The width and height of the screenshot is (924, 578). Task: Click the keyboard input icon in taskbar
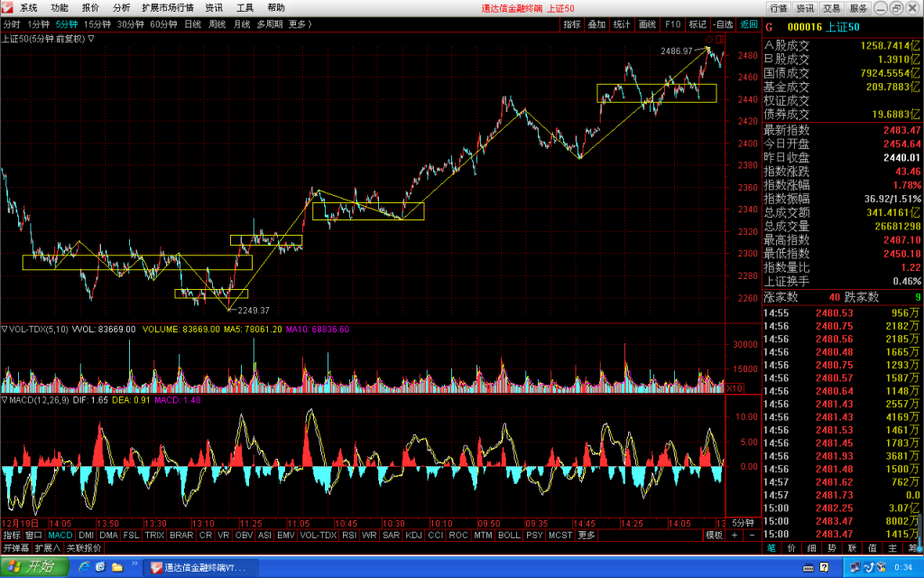808,567
